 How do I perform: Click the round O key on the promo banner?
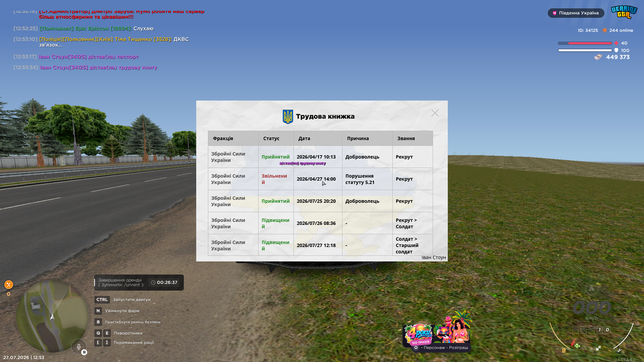(x=416, y=347)
